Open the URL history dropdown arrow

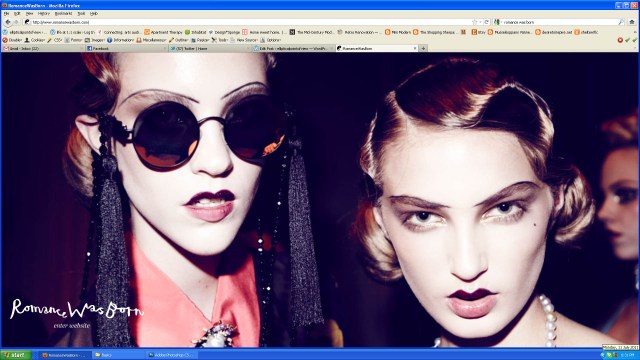coord(480,22)
